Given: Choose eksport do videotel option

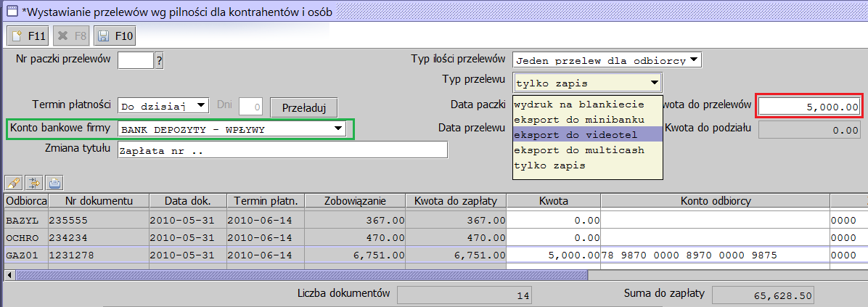Looking at the screenshot, I should click(587, 134).
